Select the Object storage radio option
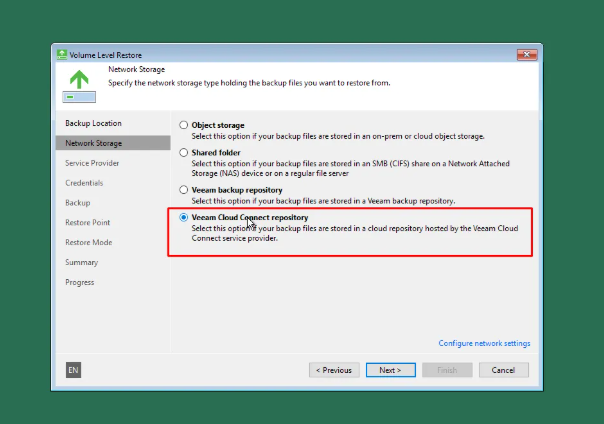The image size is (604, 424). [183, 125]
